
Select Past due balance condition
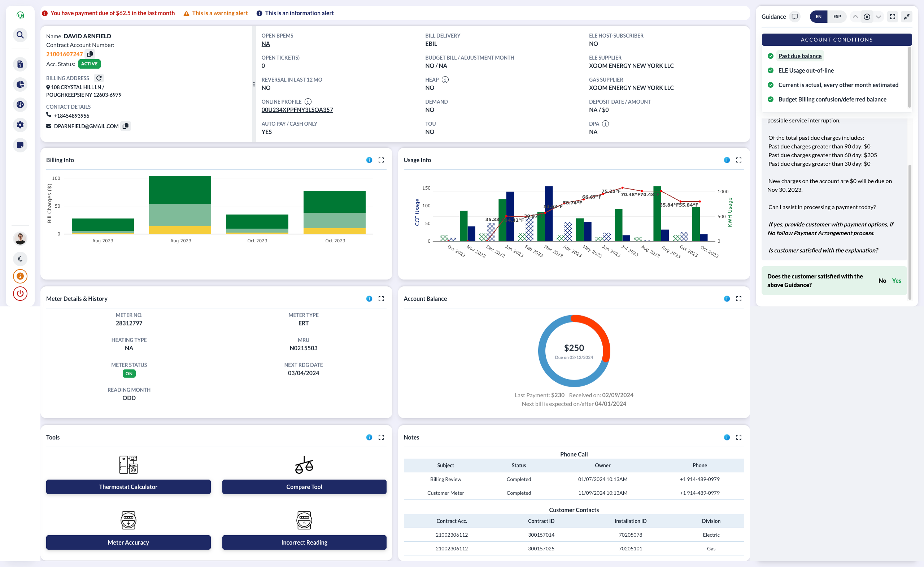(x=799, y=56)
